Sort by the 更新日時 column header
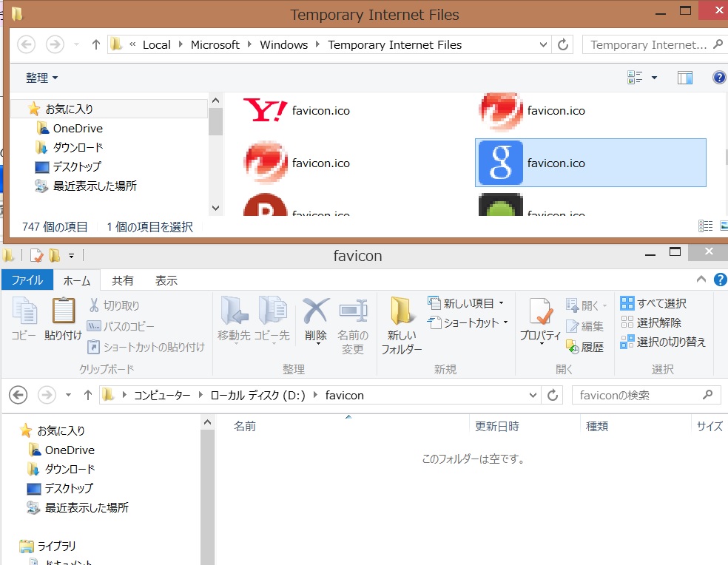 [x=496, y=426]
